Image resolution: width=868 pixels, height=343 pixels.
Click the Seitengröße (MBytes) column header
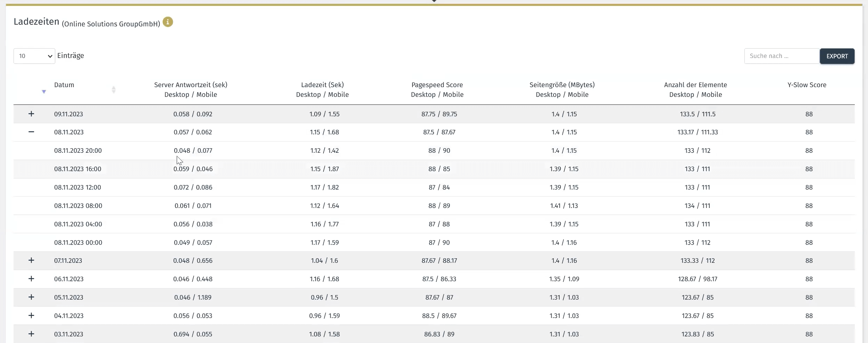click(562, 90)
